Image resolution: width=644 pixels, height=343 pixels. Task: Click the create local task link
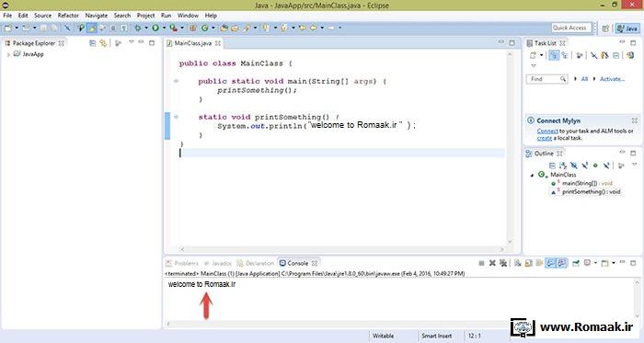pos(545,138)
